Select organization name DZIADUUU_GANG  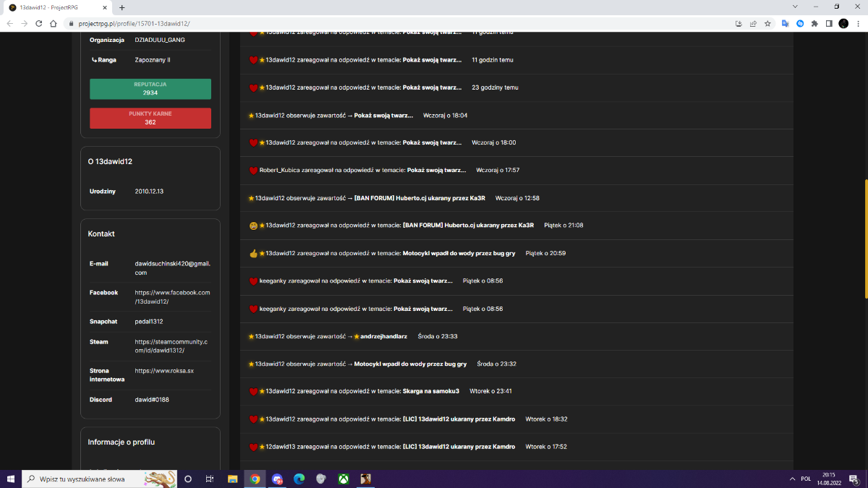click(x=160, y=40)
